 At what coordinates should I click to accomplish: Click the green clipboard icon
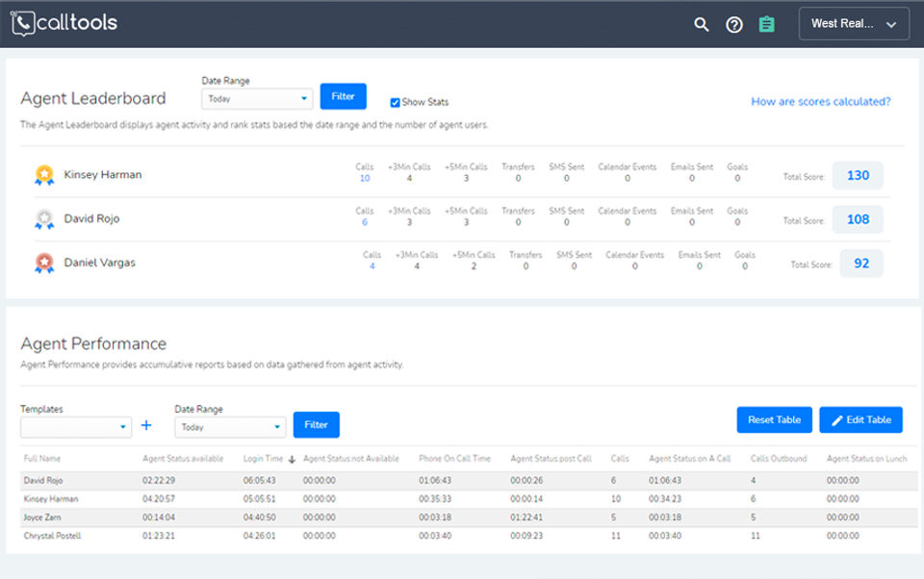(x=766, y=25)
